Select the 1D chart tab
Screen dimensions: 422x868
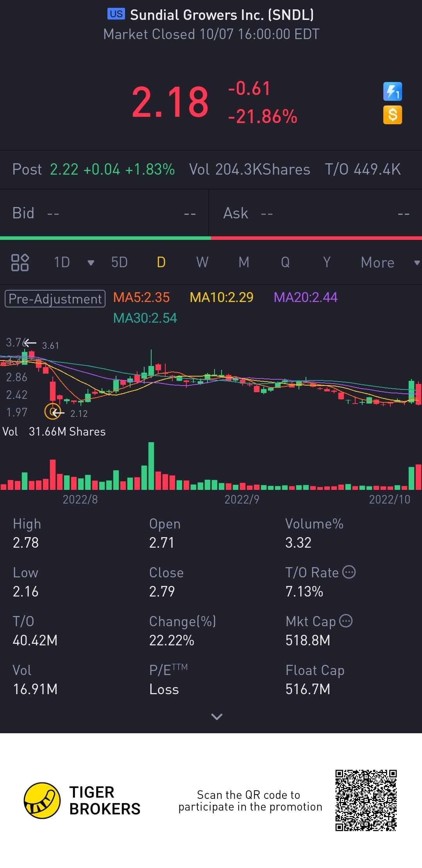click(62, 263)
